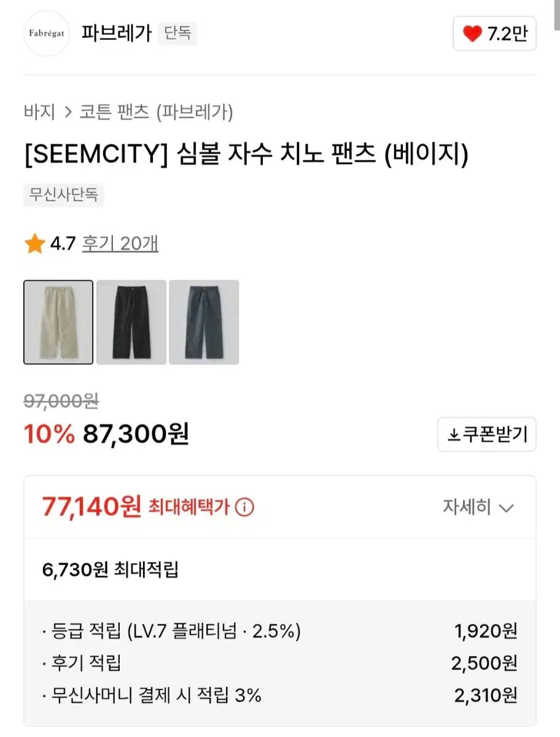Tap the 77,140원 maximum benefit price
The height and width of the screenshot is (737, 560).
[92, 507]
